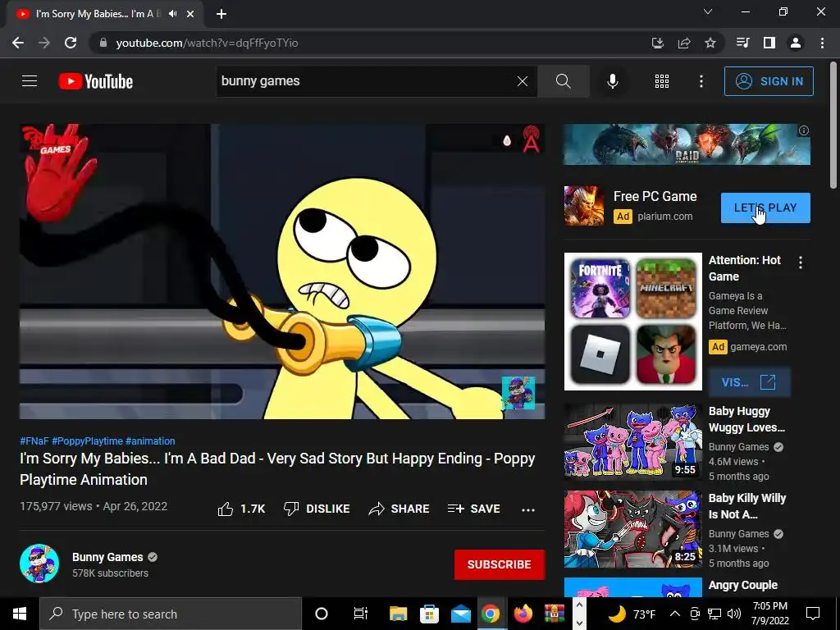Viewport: 840px width, 630px height.
Task: Open the Chrome profile avatar icon
Action: (x=796, y=43)
